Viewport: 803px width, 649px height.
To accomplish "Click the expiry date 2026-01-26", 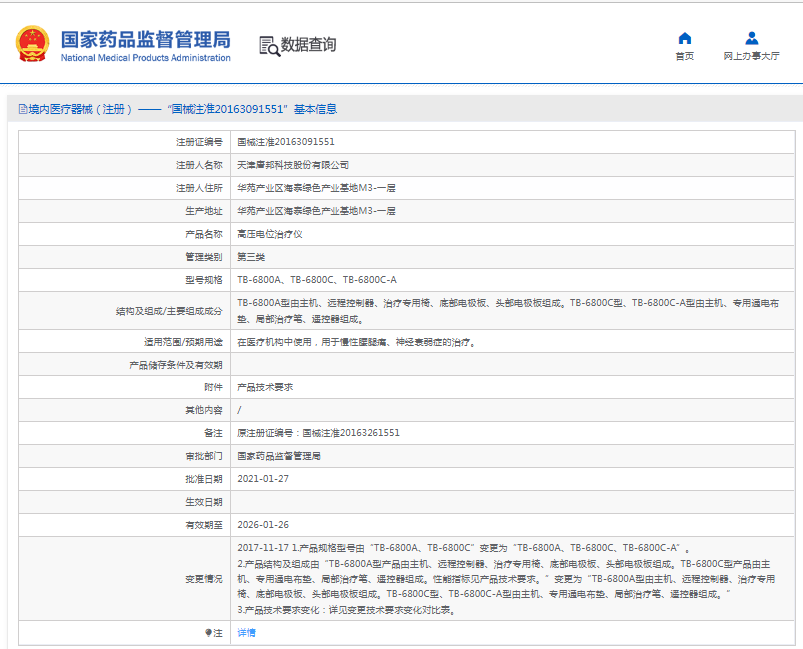I will coord(262,524).
